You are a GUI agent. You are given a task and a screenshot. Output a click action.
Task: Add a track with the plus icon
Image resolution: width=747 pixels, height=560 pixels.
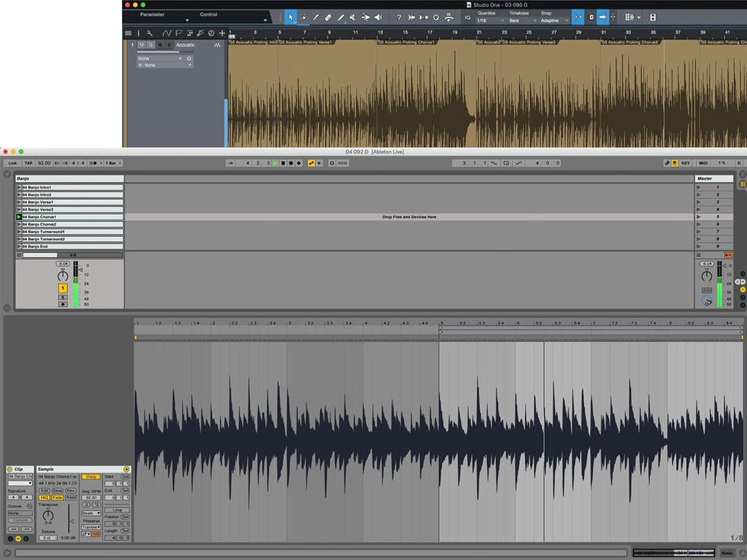point(222,33)
